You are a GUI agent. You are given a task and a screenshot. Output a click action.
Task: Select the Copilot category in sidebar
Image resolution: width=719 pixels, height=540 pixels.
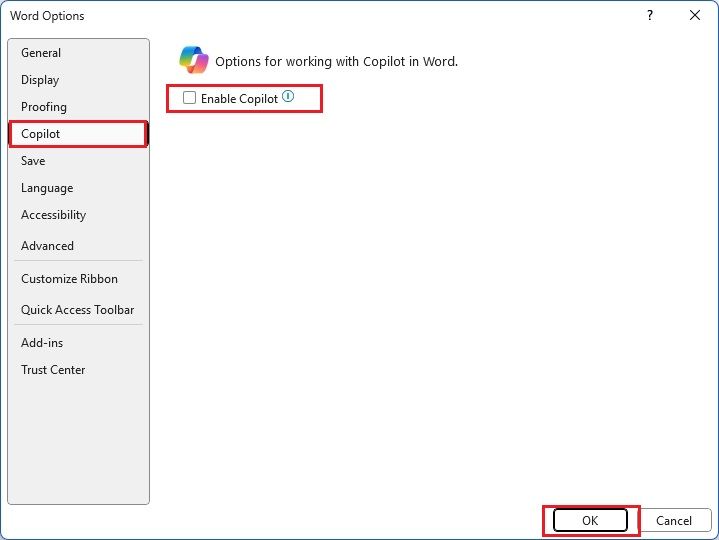[x=41, y=134]
